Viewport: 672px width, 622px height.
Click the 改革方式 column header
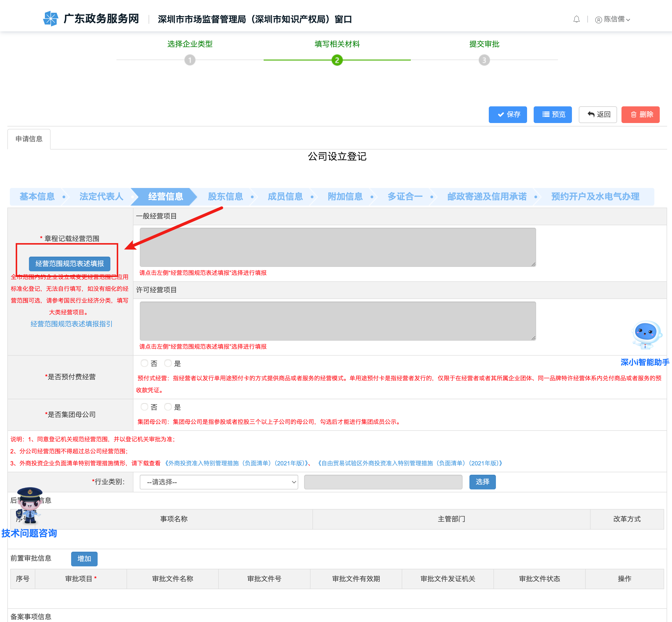(x=627, y=519)
